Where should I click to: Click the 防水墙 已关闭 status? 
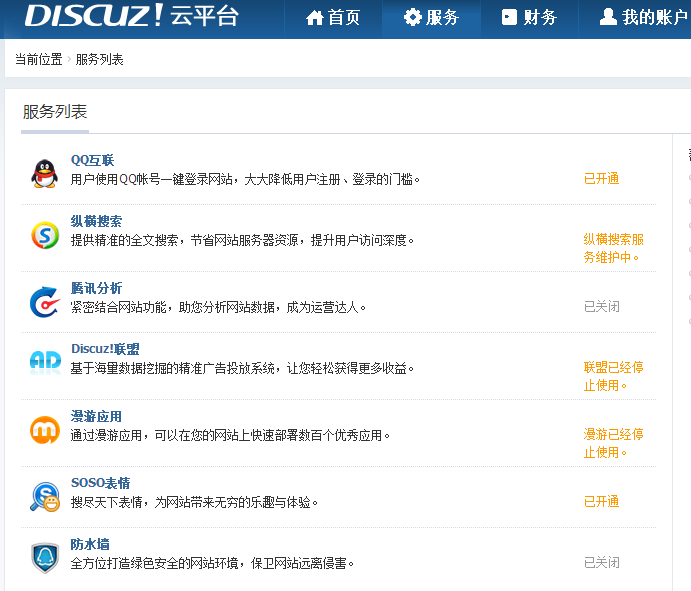point(602,562)
